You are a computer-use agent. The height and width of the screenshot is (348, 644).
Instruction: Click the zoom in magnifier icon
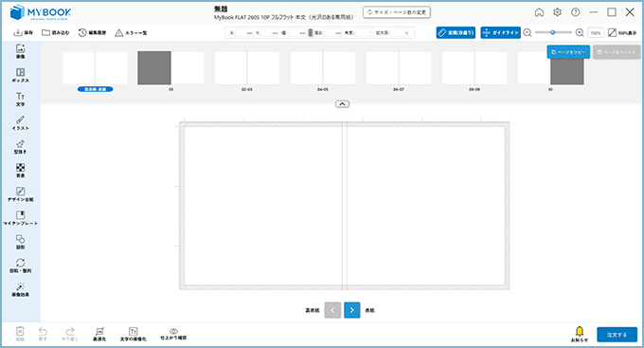[x=580, y=32]
